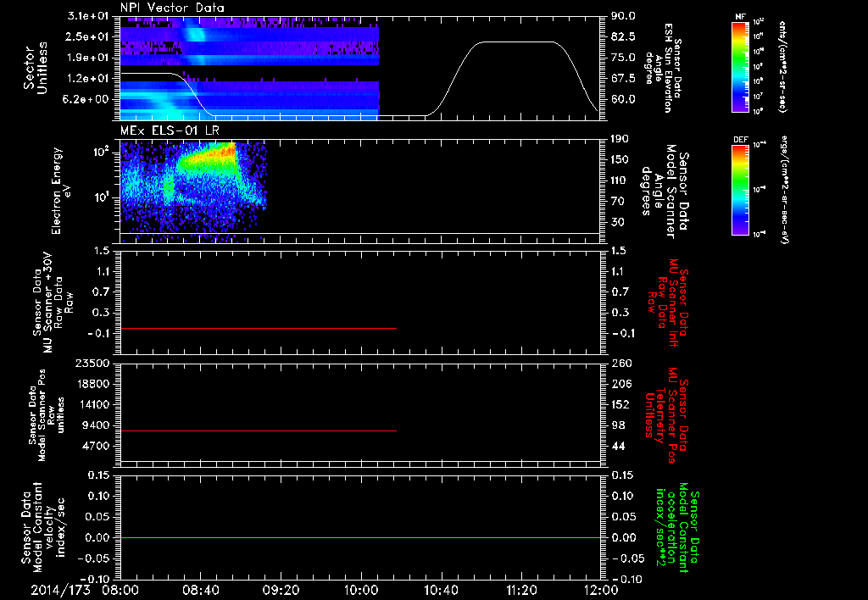Click the '2014/173' date label

60,590
